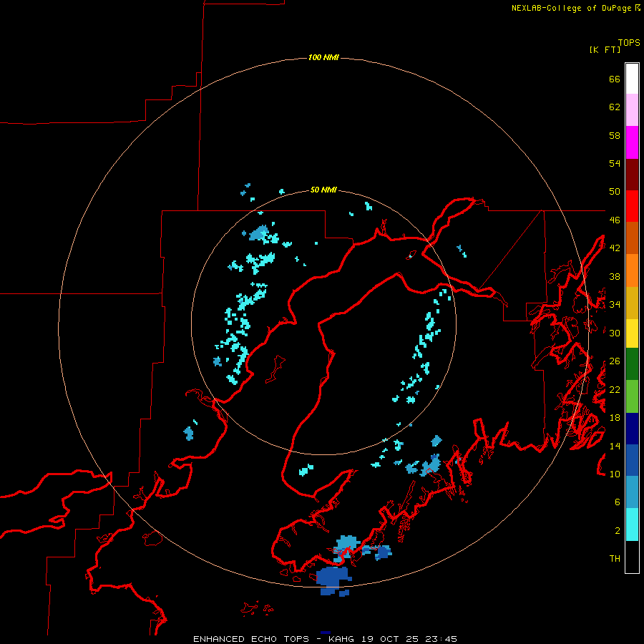The height and width of the screenshot is (644, 644).
Task: Click the 42 value on the scale
Action: pos(615,248)
